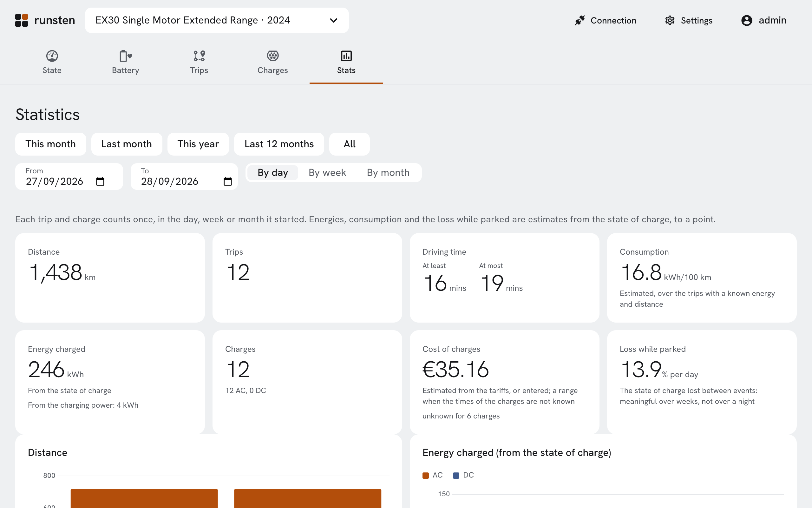Click the Settings gear icon

[x=670, y=21]
